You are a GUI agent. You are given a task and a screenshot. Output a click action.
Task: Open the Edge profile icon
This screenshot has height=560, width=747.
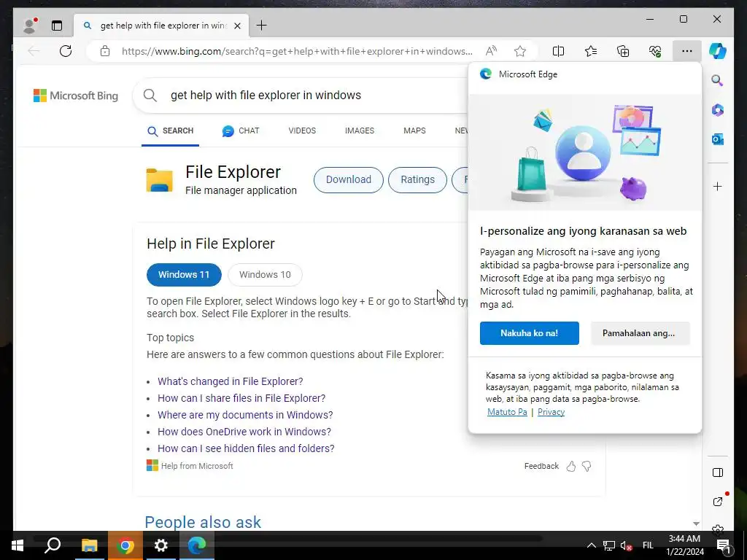[30, 26]
